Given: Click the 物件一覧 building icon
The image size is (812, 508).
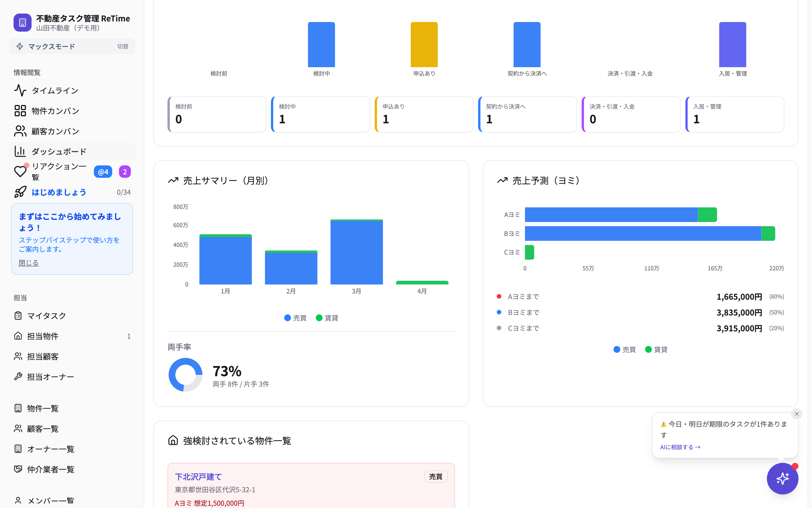Looking at the screenshot, I should [x=18, y=408].
